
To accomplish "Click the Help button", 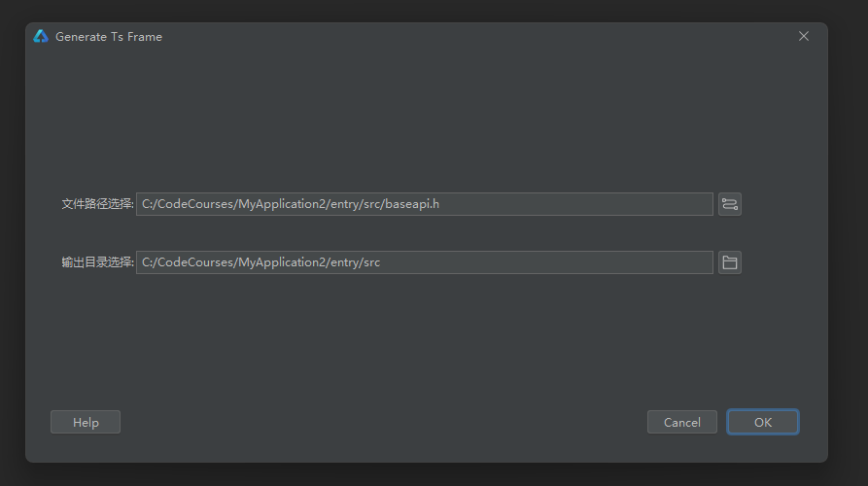I will (x=86, y=423).
